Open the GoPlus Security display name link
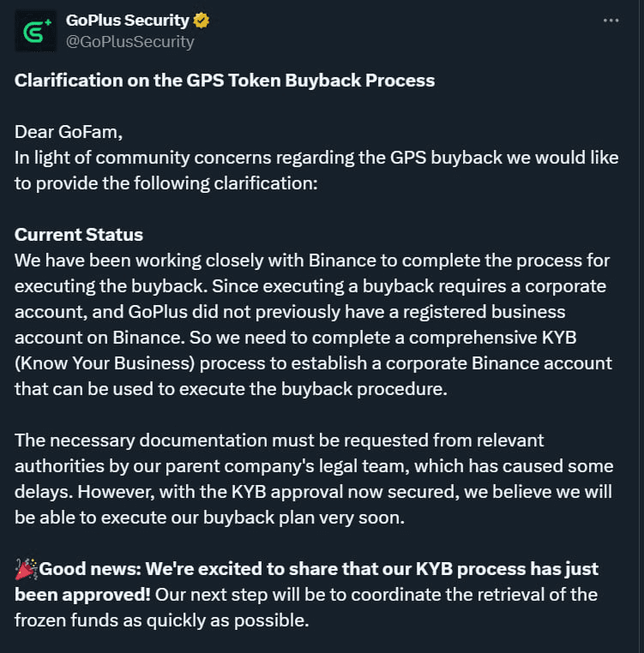Viewport: 644px width, 653px height. [x=128, y=21]
